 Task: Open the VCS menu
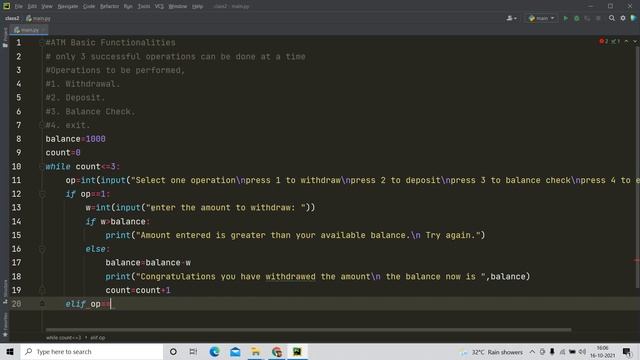[x=159, y=7]
